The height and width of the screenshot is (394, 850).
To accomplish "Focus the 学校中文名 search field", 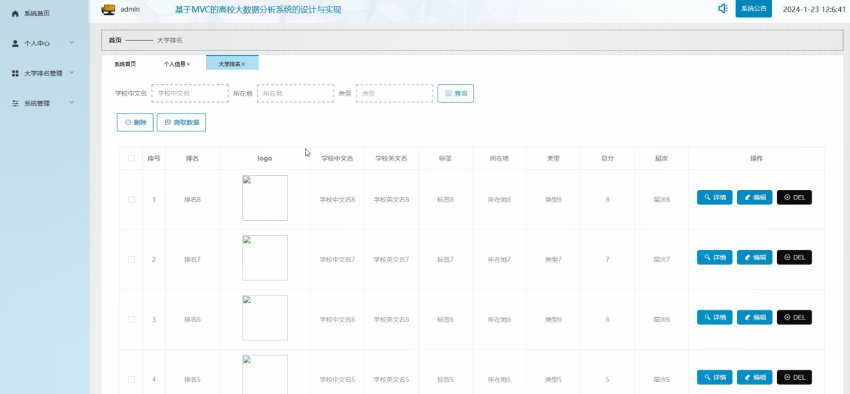I will click(x=190, y=93).
